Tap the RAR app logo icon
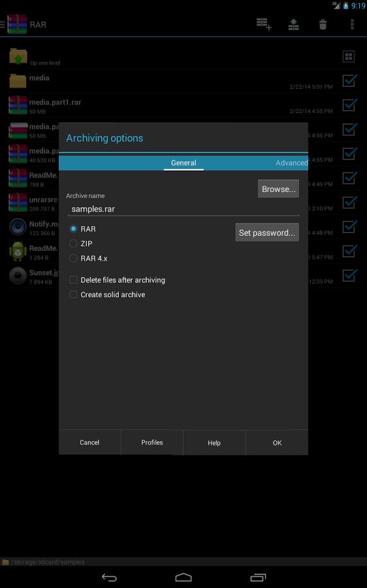Screen dimensions: 367x588 17,24
